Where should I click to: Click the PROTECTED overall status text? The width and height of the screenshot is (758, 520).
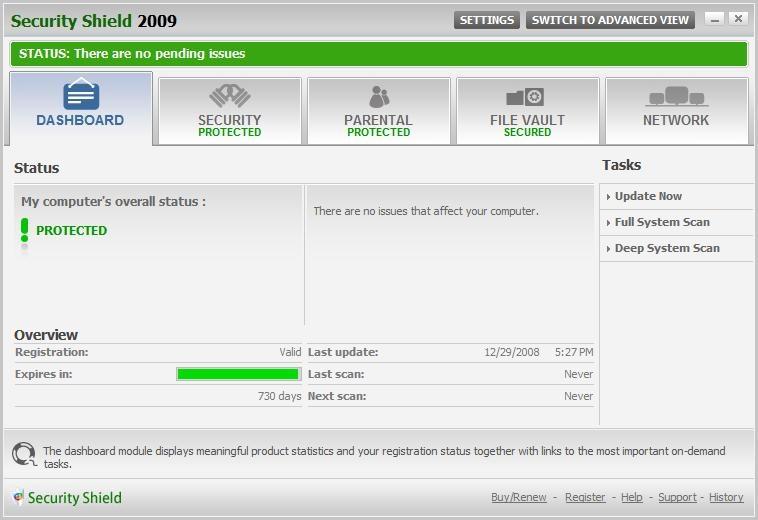pos(72,231)
